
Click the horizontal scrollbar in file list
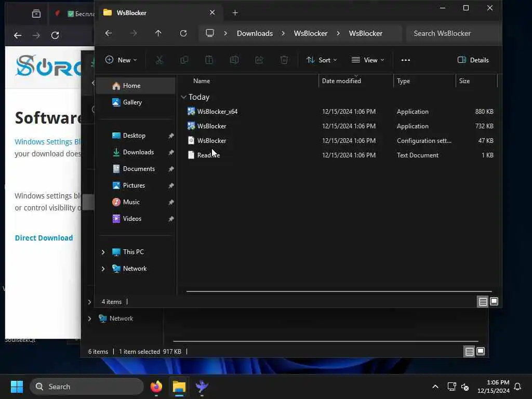point(339,291)
